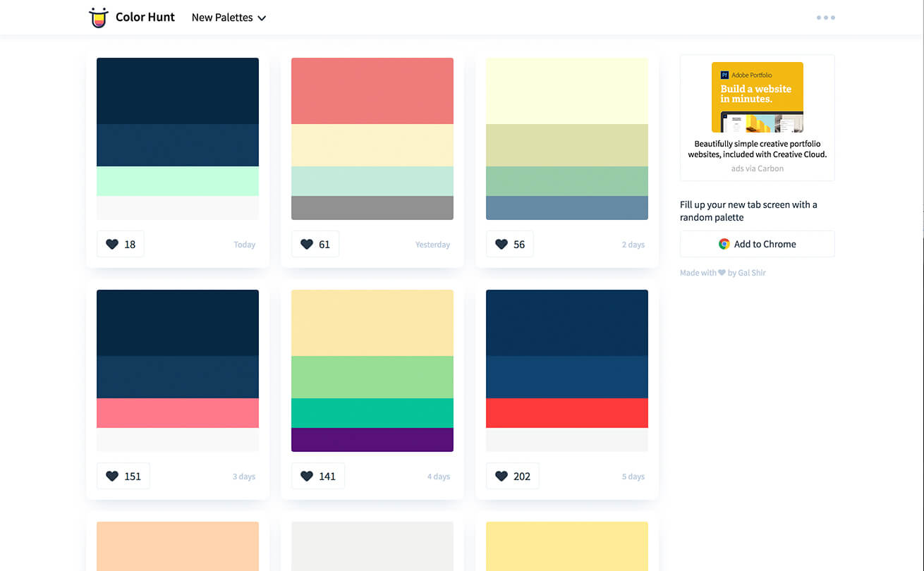924x571 pixels.
Task: Click the light gray swatch in the bottom row
Action: (372, 546)
